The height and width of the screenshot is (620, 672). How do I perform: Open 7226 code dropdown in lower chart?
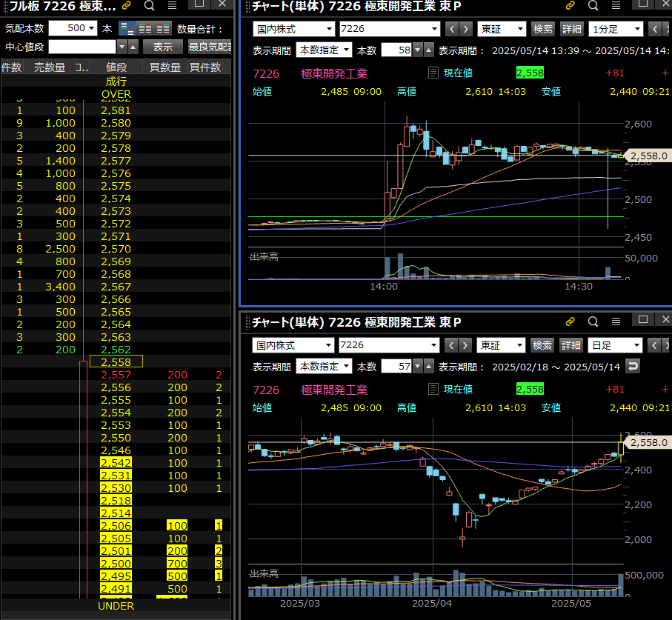click(389, 345)
